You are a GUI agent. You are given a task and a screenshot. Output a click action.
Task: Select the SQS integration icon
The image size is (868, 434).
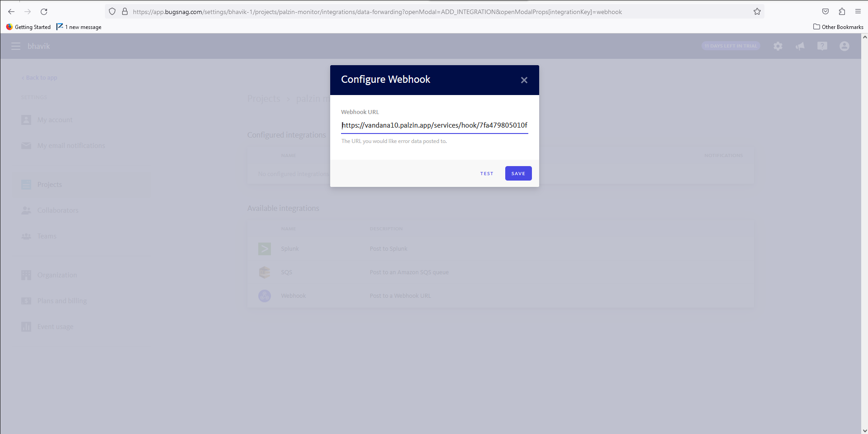click(265, 272)
